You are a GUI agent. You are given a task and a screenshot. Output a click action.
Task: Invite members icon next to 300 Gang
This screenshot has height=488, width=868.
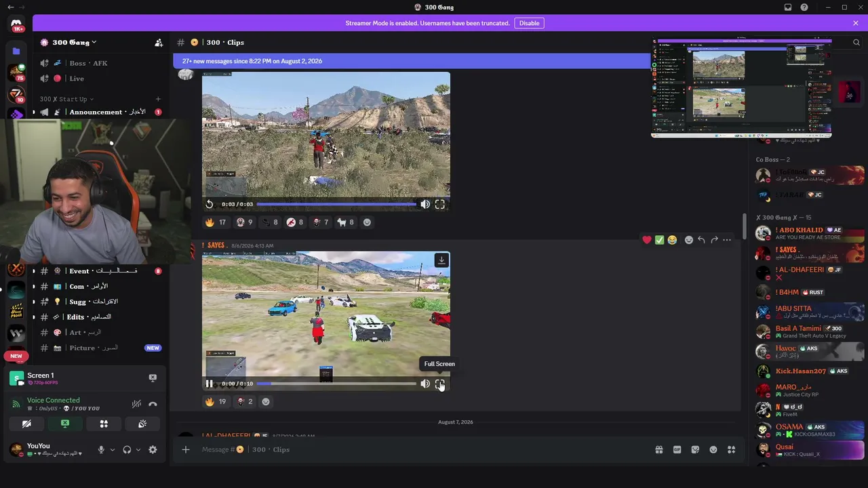(159, 43)
